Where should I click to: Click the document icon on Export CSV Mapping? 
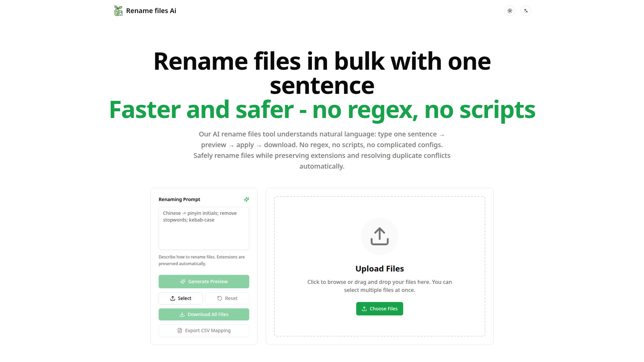[x=180, y=330]
